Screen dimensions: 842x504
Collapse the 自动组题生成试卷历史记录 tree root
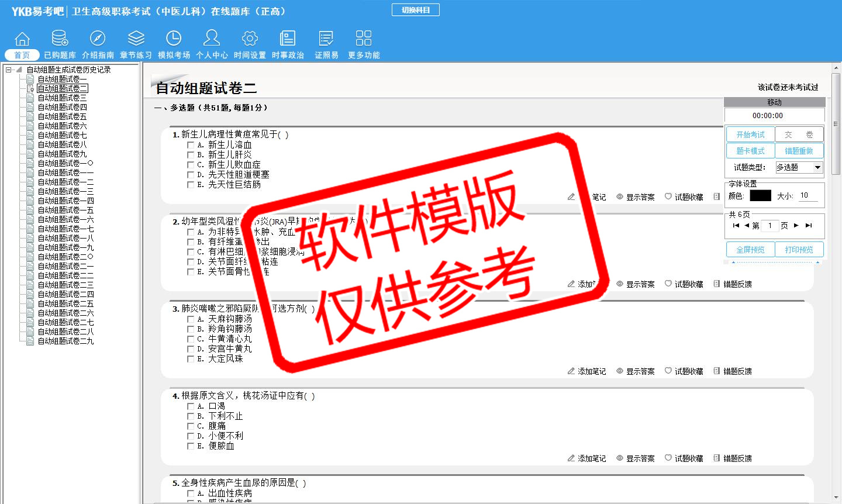(9, 70)
